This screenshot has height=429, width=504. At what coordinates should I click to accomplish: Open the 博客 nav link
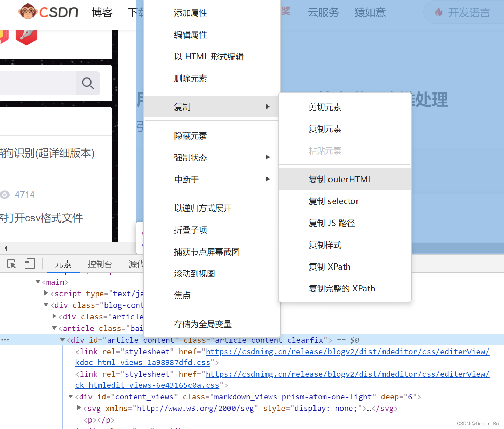click(102, 13)
